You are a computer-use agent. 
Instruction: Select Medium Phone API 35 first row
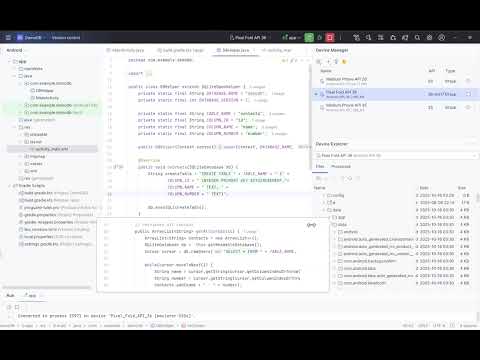(395, 81)
